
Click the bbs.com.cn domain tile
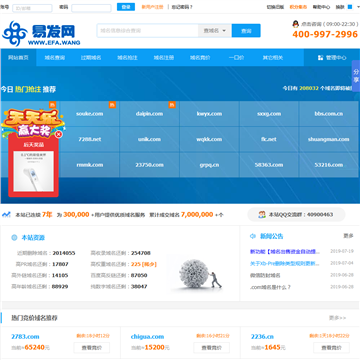[x=329, y=114]
